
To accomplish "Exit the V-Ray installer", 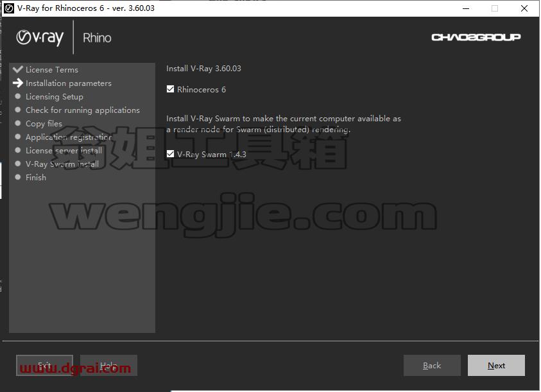I will pyautogui.click(x=44, y=366).
